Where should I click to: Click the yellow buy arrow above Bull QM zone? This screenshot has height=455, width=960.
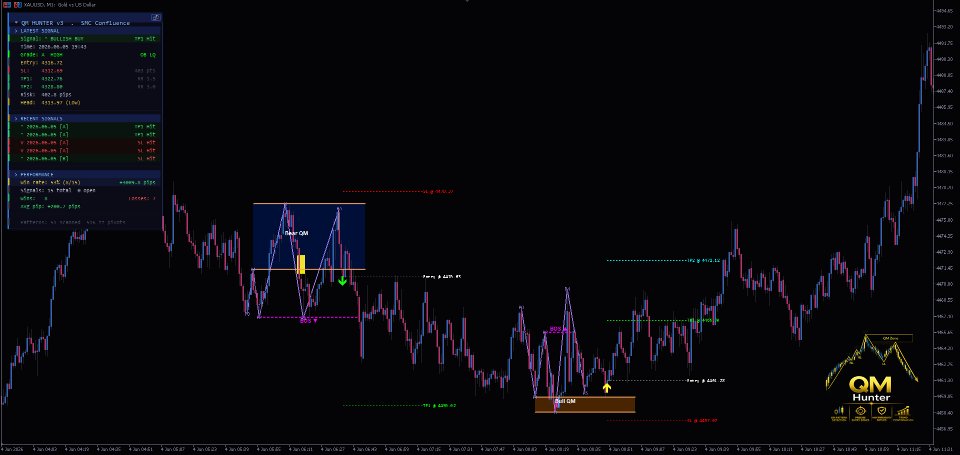607,388
